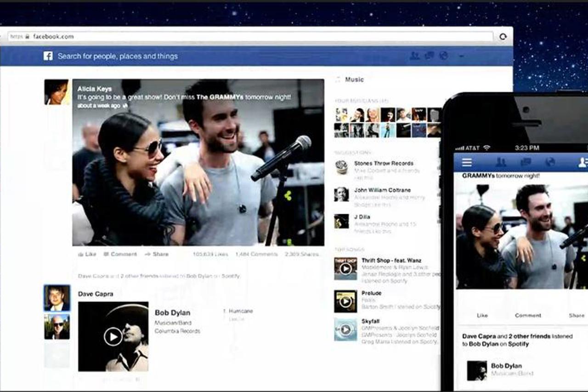Viewport: 588px width, 392px height.
Task: Share Alicia Keys' photo in the browser
Action: [157, 254]
